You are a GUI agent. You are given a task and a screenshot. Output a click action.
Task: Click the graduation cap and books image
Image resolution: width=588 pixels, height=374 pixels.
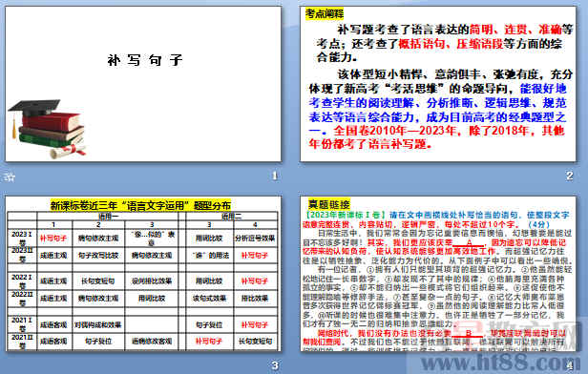tap(48, 129)
